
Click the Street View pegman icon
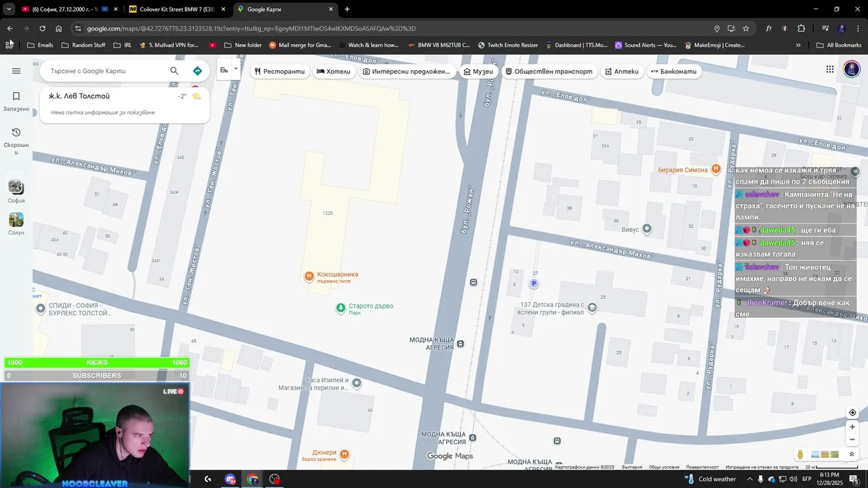tap(801, 454)
